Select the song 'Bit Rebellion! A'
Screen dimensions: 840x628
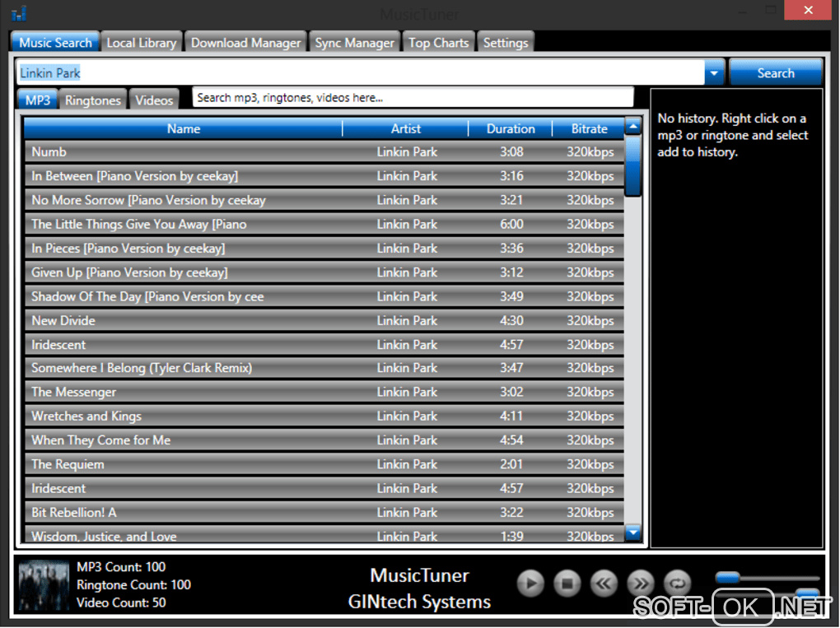324,512
